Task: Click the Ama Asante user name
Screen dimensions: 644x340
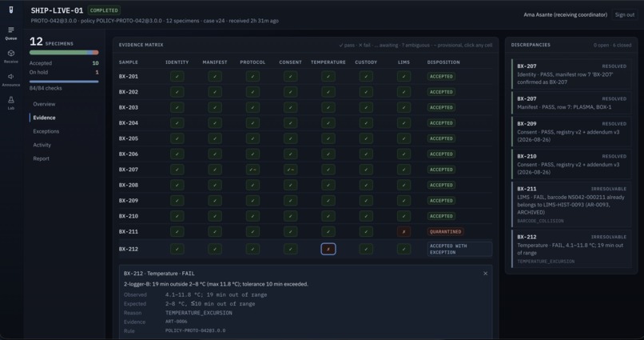Action: (x=565, y=14)
